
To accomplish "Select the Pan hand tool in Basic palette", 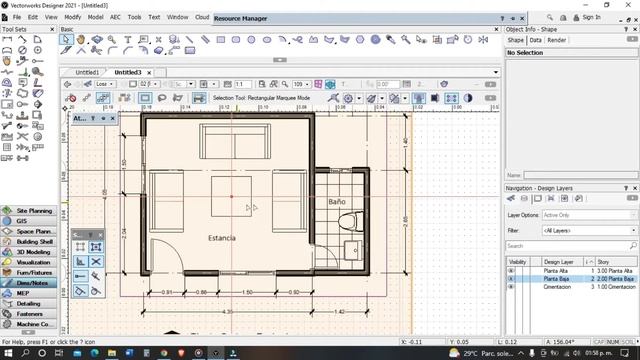I will pyautogui.click(x=81, y=40).
